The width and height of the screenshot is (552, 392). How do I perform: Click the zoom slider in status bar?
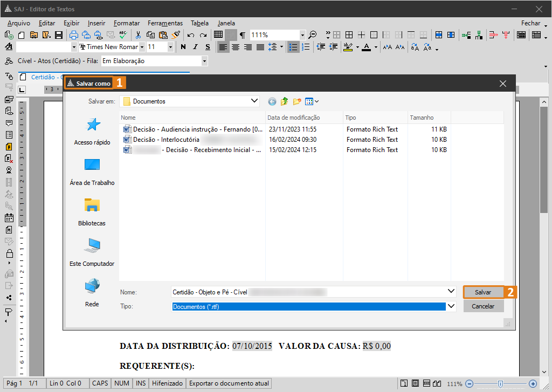point(500,384)
